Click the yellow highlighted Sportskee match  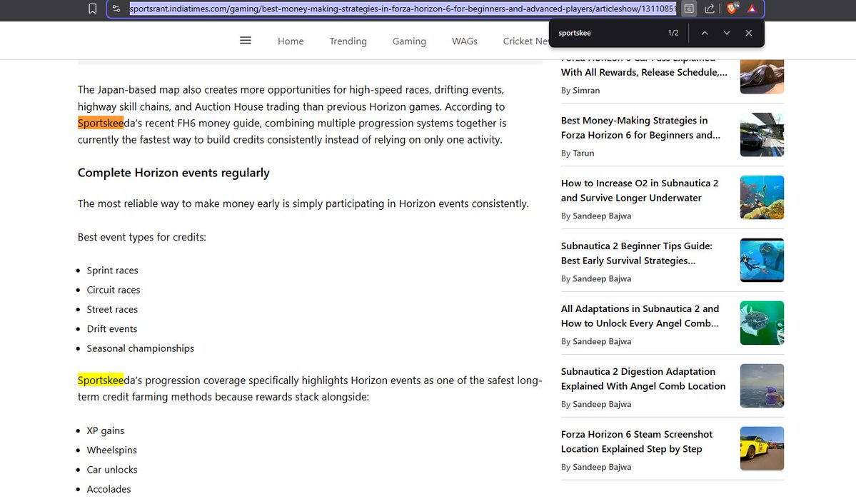[x=101, y=380]
